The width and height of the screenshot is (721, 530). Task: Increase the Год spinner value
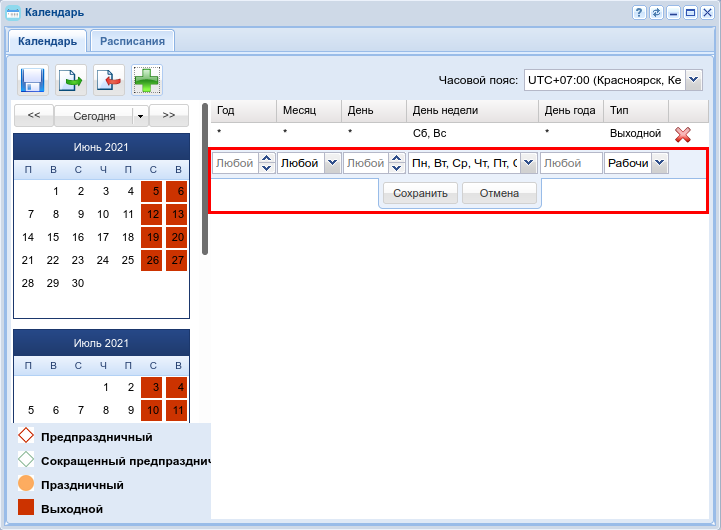[x=267, y=158]
